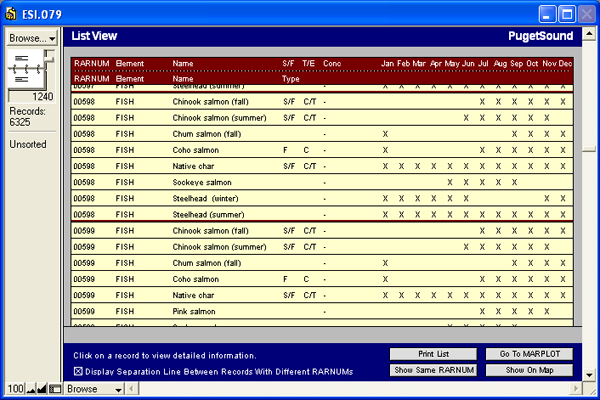Click the Jan month column header
Image resolution: width=600 pixels, height=400 pixels.
pos(387,64)
